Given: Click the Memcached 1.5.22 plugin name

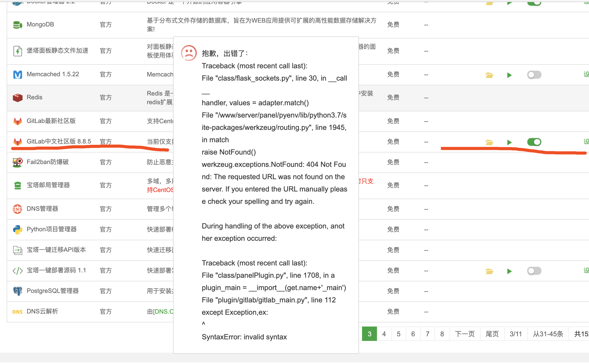Looking at the screenshot, I should point(53,74).
